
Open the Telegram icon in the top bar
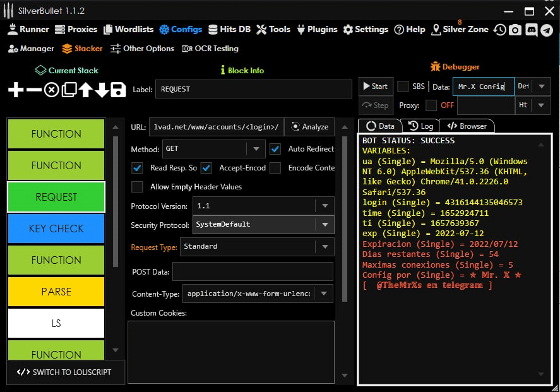(x=547, y=30)
